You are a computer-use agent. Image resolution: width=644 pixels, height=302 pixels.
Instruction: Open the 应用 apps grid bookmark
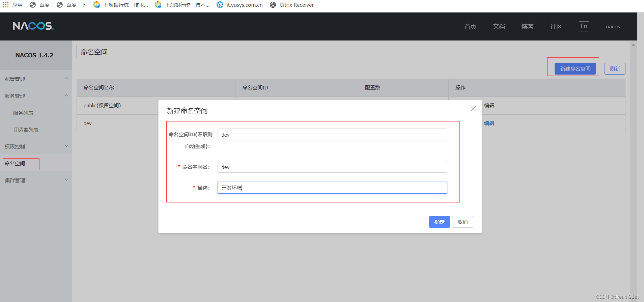12,5
